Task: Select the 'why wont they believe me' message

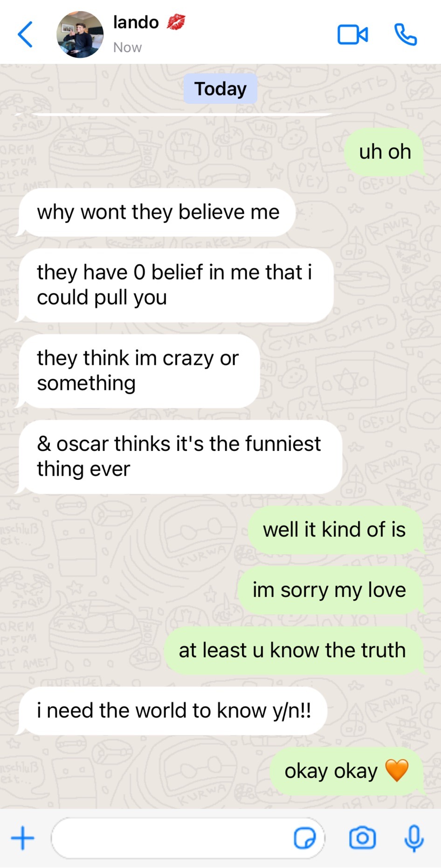Action: click(158, 212)
